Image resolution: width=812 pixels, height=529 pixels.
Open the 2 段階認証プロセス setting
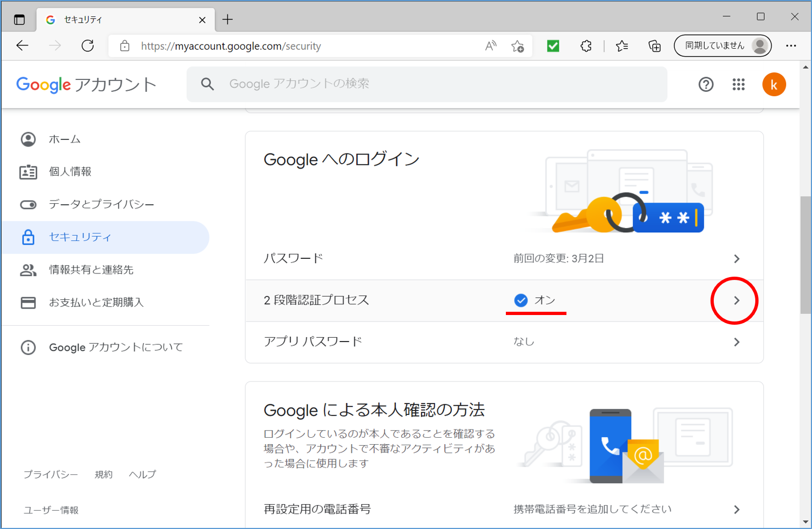click(x=504, y=300)
